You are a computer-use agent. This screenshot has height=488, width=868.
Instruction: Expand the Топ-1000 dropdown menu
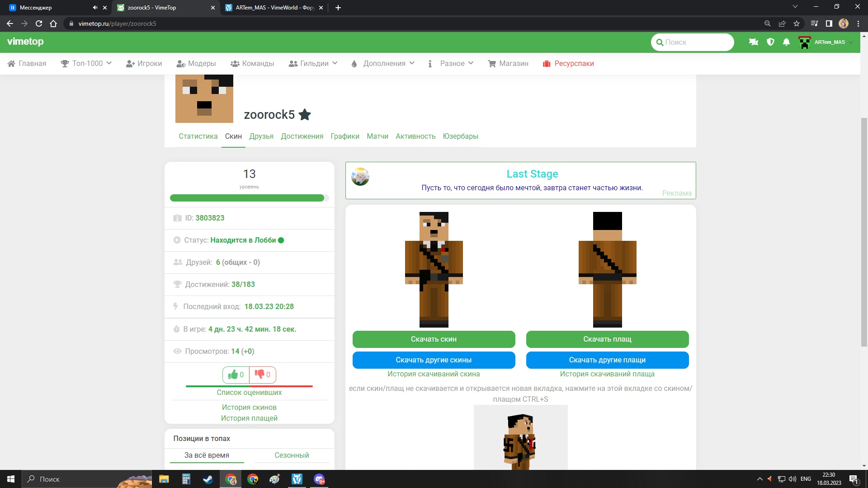(87, 64)
